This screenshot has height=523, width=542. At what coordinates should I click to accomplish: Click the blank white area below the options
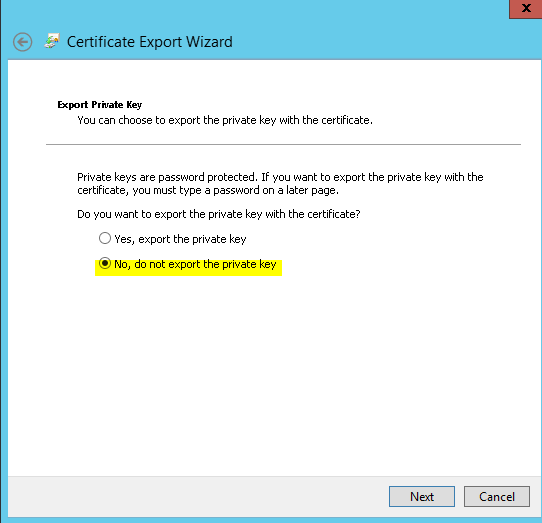pyautogui.click(x=273, y=373)
